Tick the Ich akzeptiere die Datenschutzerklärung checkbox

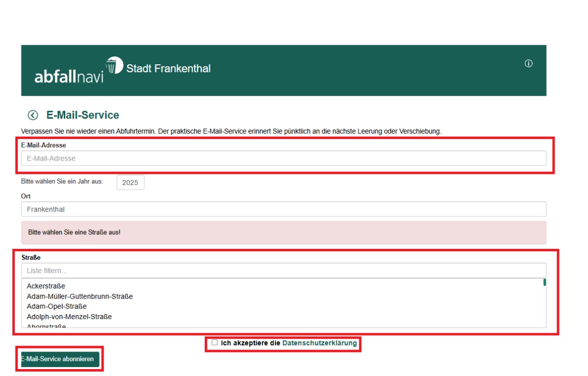click(x=215, y=343)
